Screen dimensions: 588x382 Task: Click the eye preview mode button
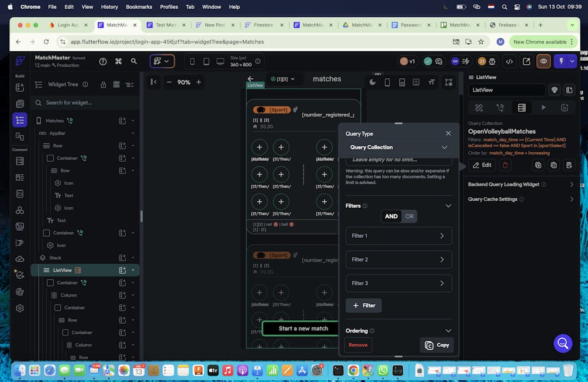[x=543, y=61]
